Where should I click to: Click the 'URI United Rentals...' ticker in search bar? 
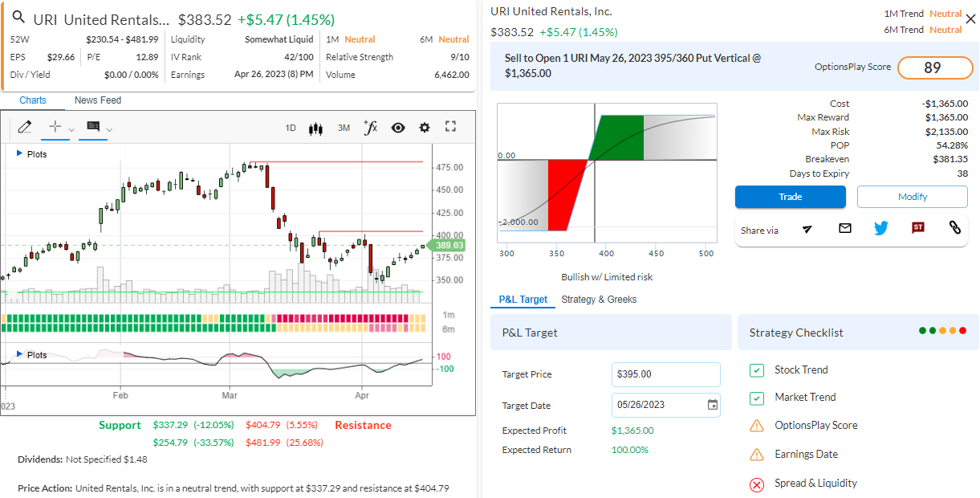pyautogui.click(x=103, y=19)
